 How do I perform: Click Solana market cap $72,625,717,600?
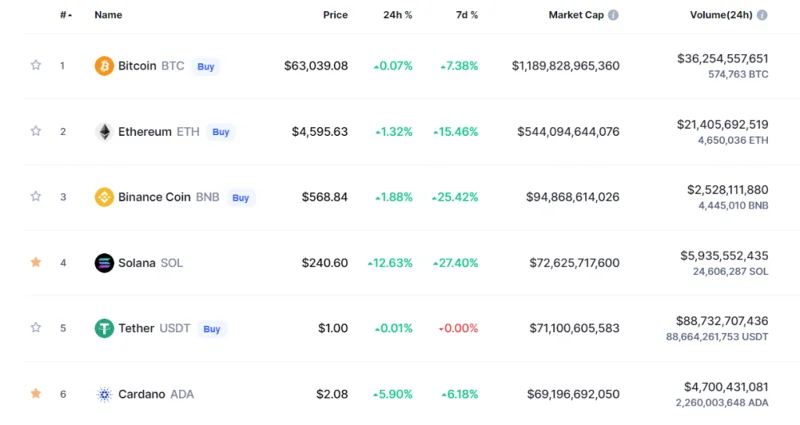pos(574,263)
